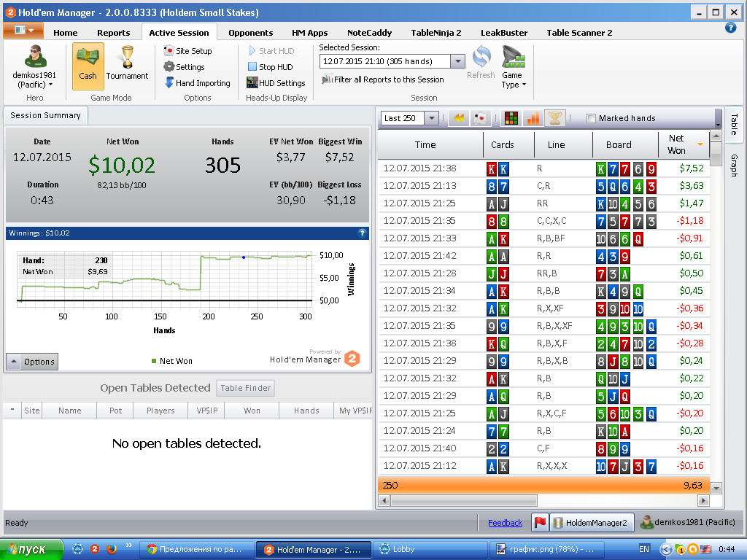Click the Line column header

pos(563,145)
